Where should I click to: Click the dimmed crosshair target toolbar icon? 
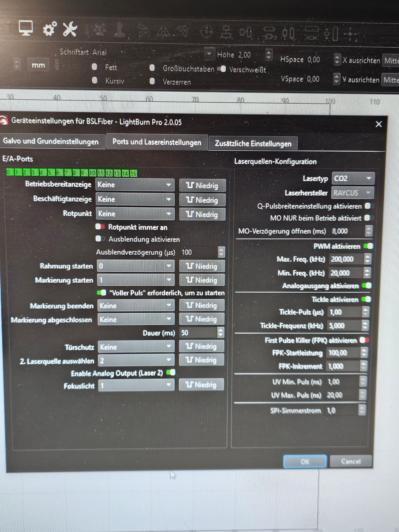tap(206, 32)
